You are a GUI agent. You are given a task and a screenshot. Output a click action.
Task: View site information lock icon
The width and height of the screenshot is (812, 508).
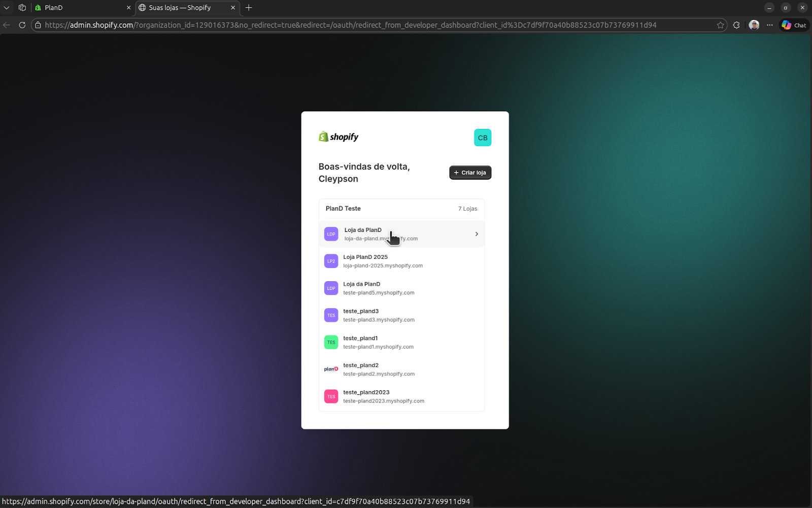(x=38, y=25)
